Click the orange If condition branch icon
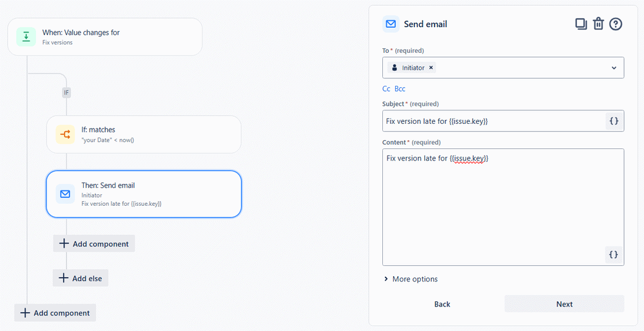The width and height of the screenshot is (644, 331). click(x=65, y=134)
